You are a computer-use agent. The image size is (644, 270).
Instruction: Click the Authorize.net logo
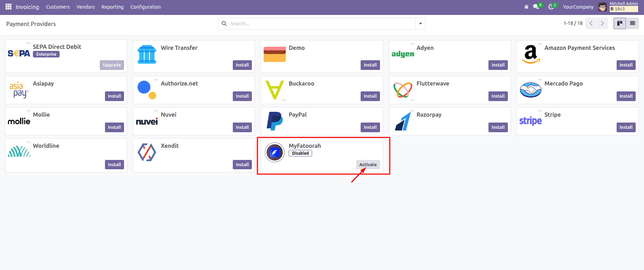point(147,90)
